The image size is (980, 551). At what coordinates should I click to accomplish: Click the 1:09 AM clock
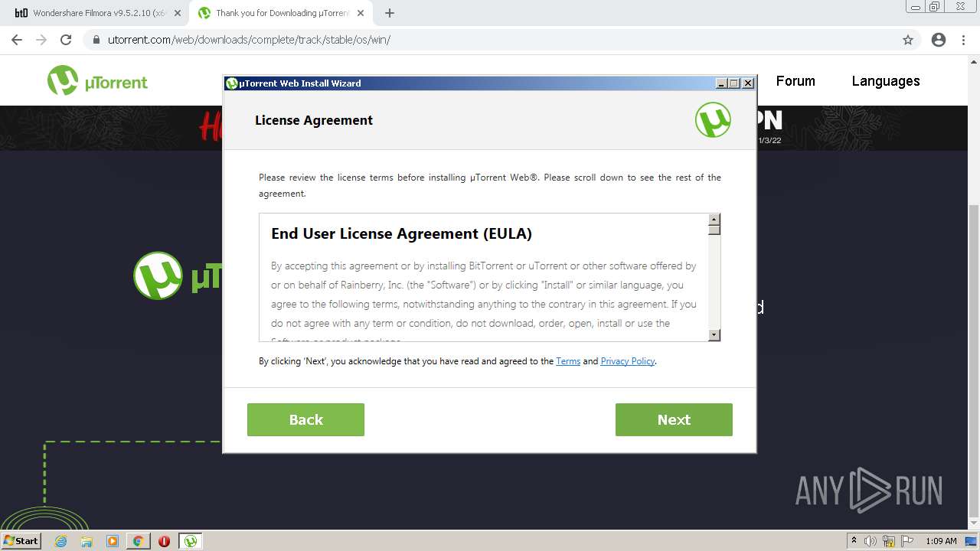click(941, 541)
